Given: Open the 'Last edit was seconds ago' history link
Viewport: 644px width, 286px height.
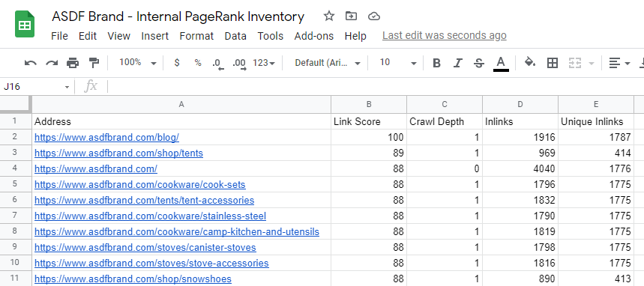Looking at the screenshot, I should tap(445, 36).
